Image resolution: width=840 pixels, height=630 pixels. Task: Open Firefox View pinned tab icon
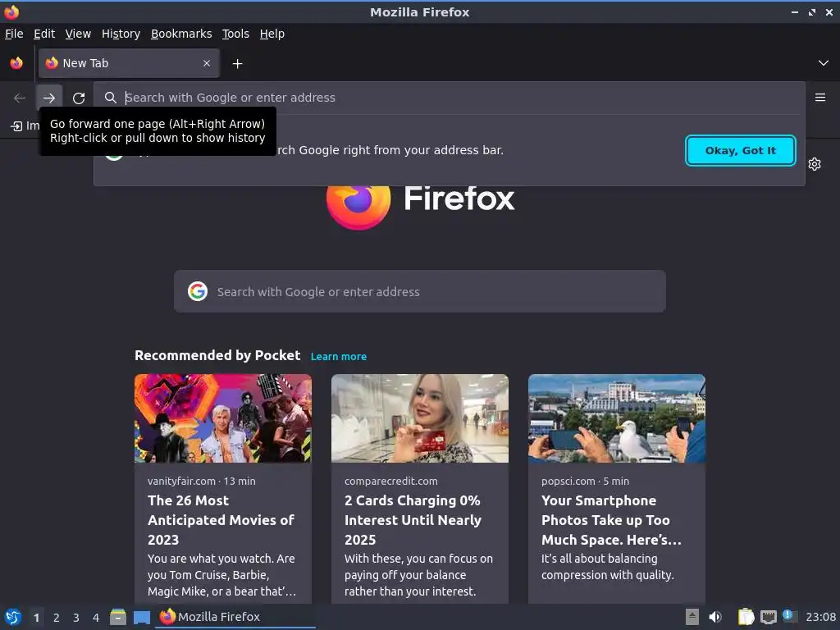click(x=16, y=63)
